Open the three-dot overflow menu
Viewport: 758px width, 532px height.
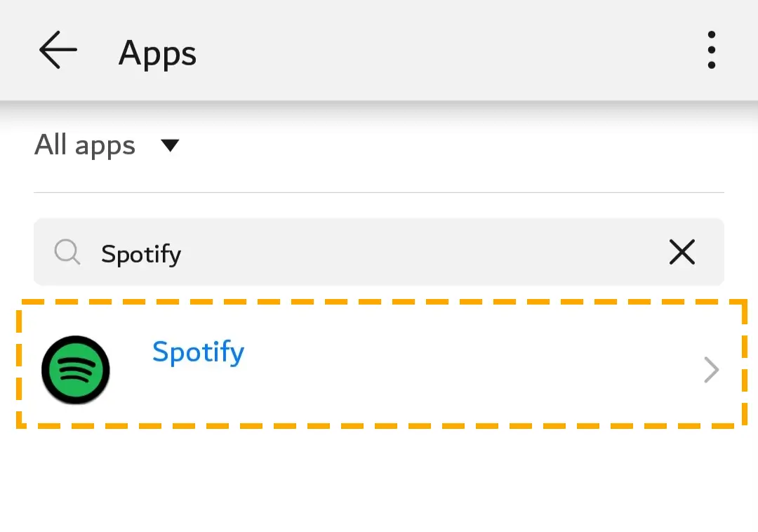pos(711,51)
